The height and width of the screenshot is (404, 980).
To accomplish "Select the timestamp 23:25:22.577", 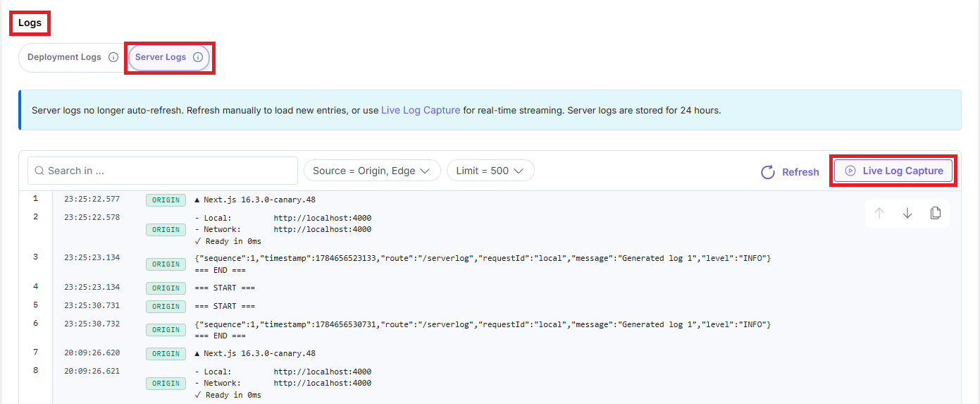I will (x=92, y=200).
